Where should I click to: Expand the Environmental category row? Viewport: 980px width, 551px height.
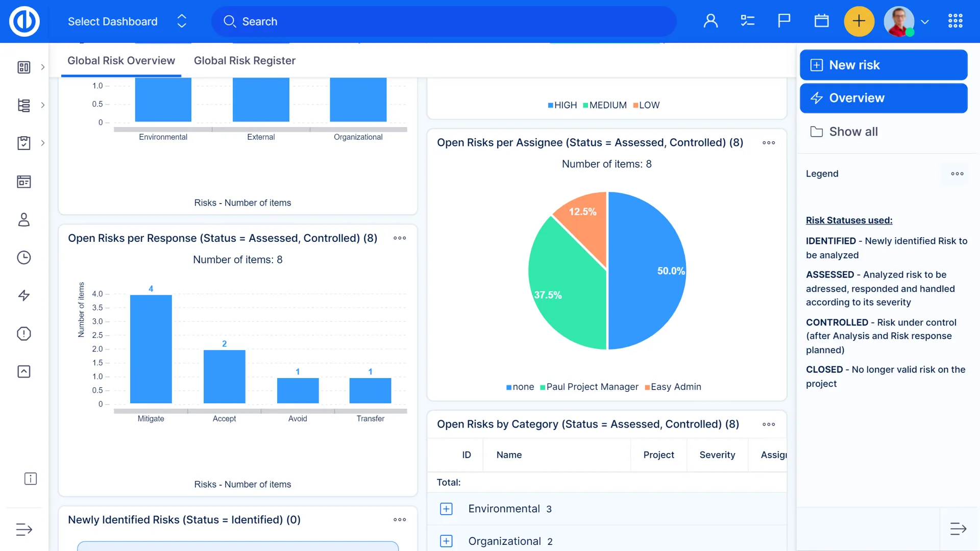446,509
